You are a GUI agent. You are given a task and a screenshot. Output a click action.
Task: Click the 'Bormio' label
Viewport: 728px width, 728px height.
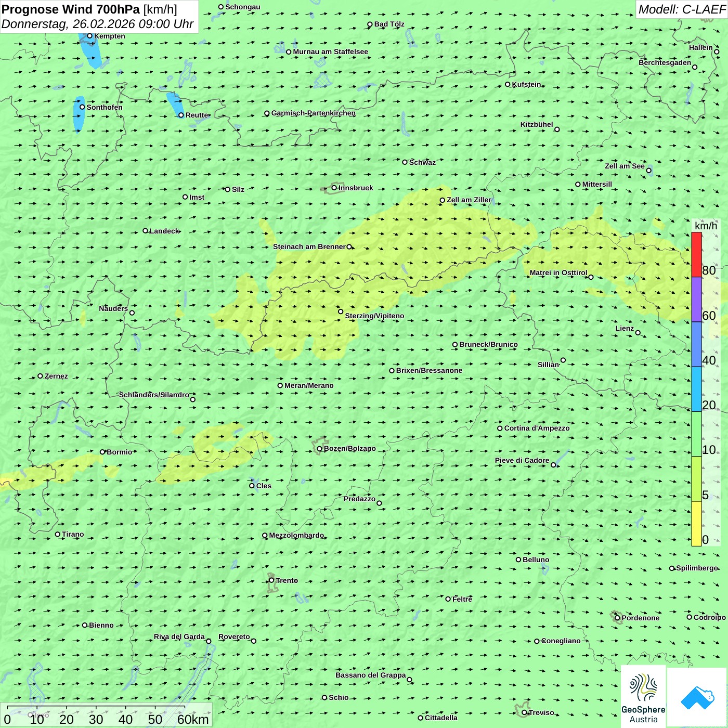[x=120, y=452]
